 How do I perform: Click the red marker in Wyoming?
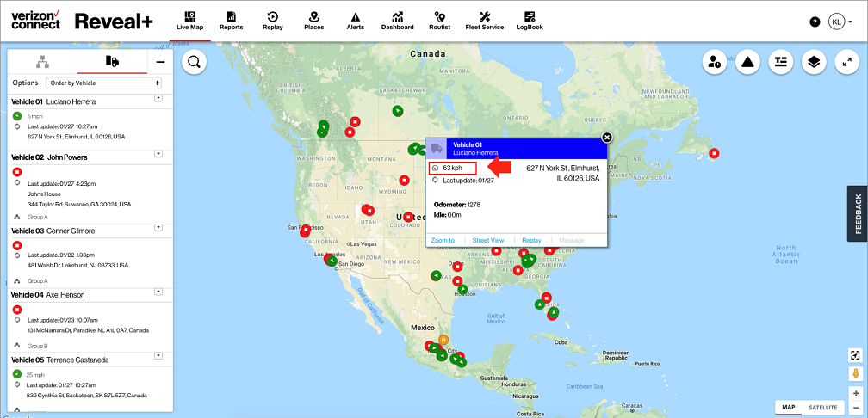(x=404, y=180)
